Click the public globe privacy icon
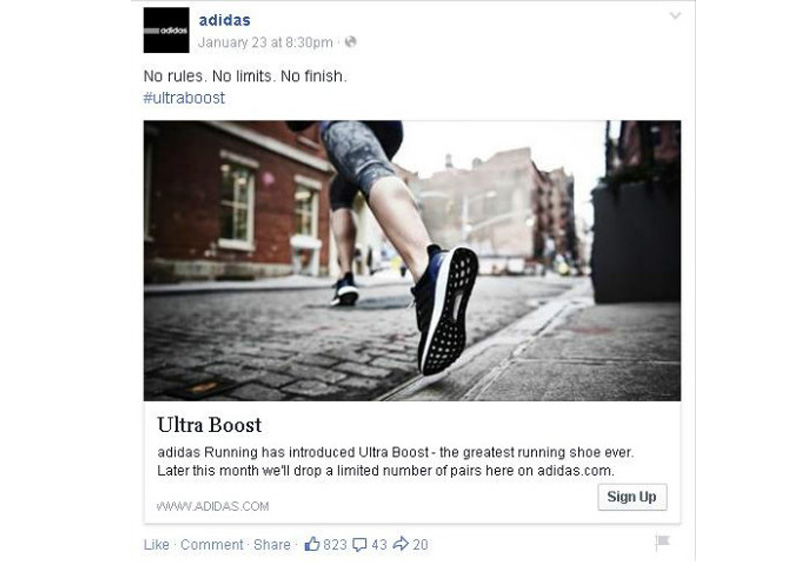This screenshot has width=800, height=563. coord(351,42)
